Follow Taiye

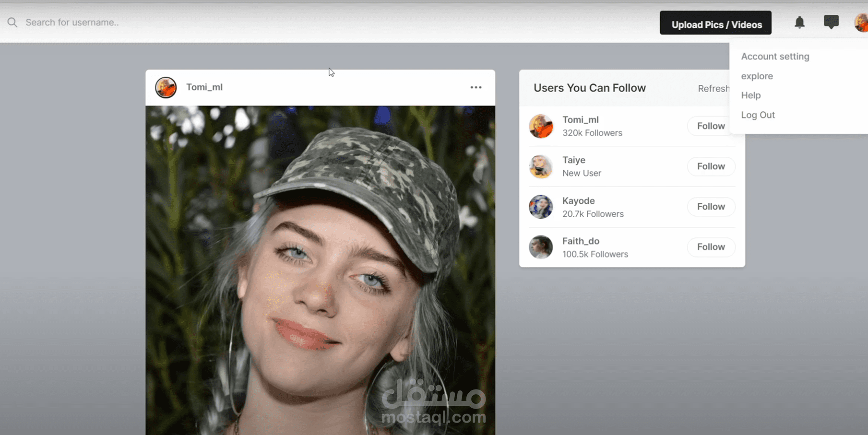(711, 166)
